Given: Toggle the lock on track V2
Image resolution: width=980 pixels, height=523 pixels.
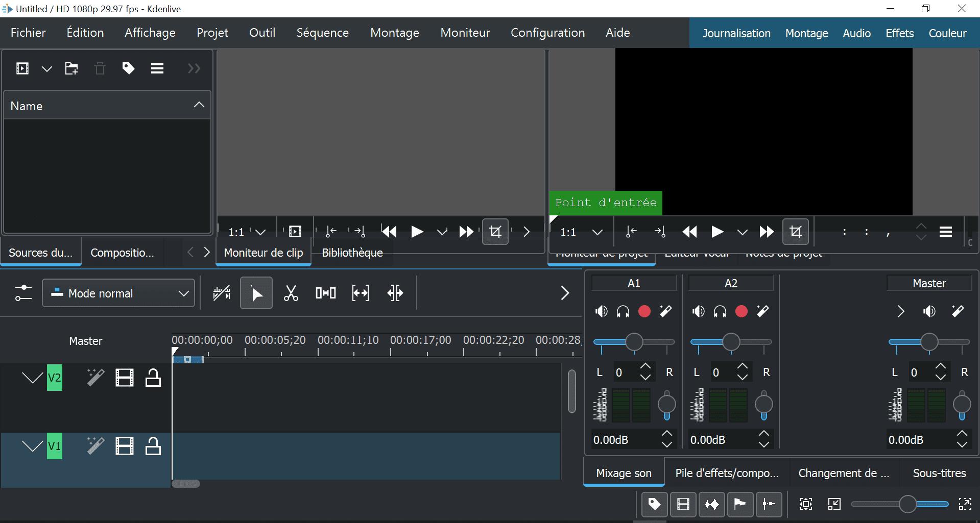Looking at the screenshot, I should 153,378.
